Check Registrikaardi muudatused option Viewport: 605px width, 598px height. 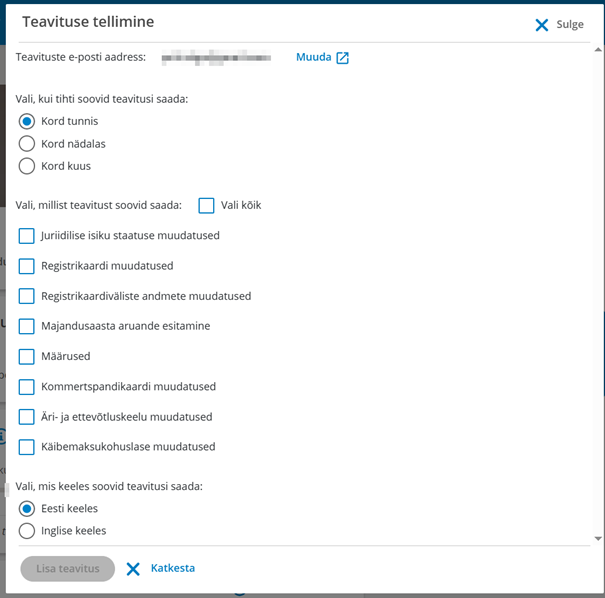pos(27,266)
